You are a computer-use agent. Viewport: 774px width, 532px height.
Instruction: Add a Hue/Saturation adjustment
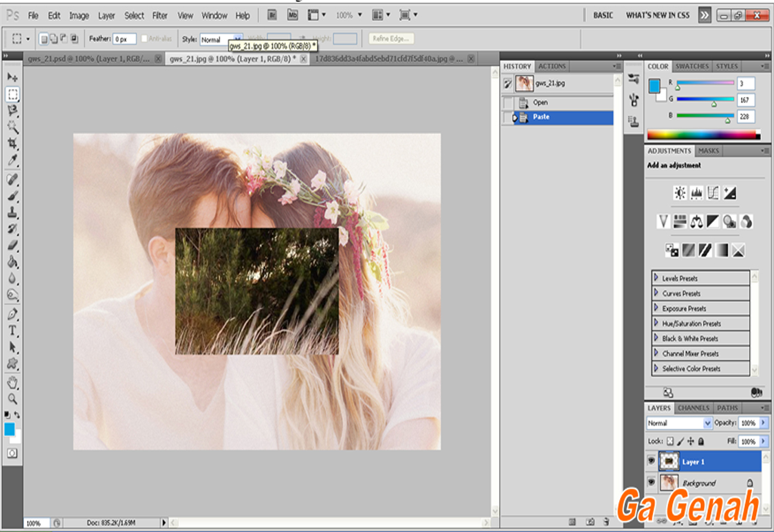coord(681,221)
